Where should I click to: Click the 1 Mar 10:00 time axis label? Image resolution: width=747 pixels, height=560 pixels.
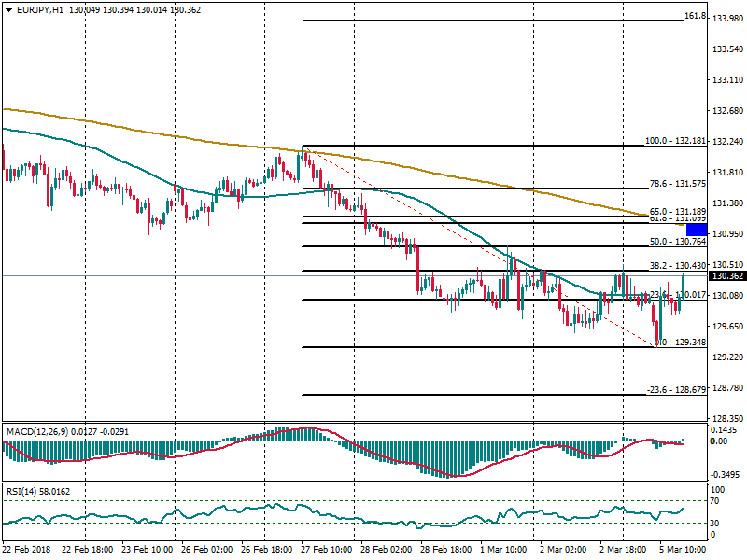(503, 551)
